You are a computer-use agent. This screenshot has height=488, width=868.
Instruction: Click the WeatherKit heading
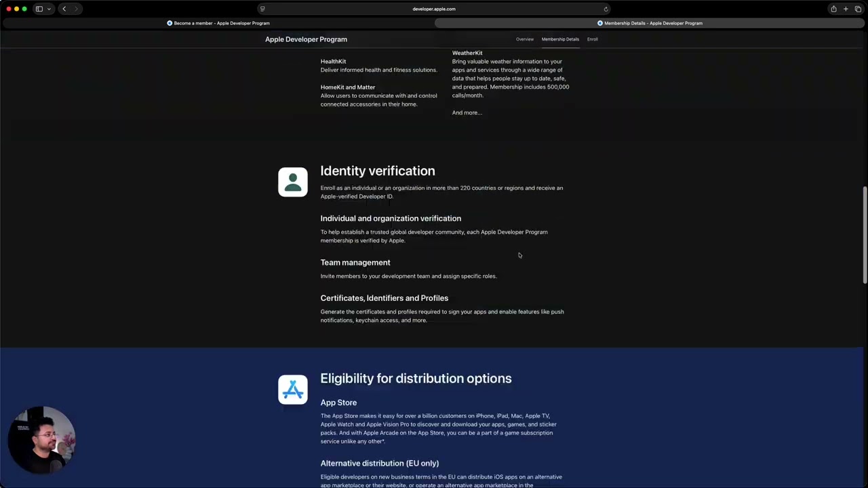467,53
